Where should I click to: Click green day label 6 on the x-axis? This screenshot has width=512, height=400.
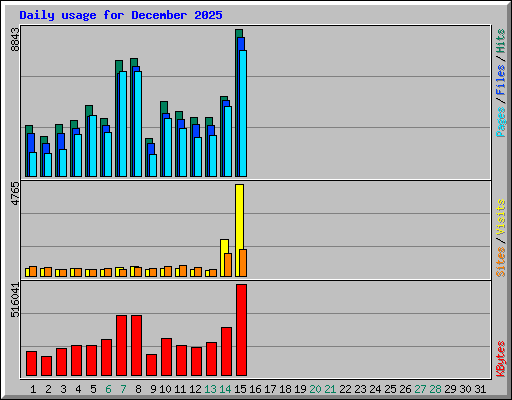(x=108, y=389)
